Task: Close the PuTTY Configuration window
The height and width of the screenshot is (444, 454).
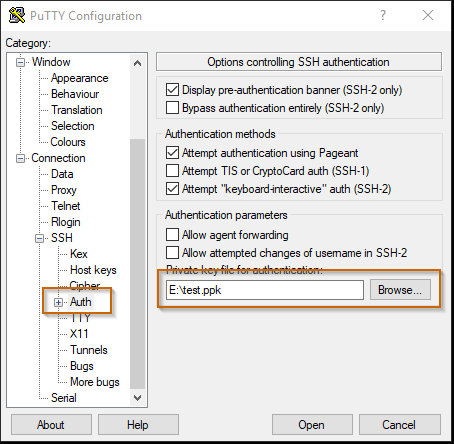Action: point(428,15)
